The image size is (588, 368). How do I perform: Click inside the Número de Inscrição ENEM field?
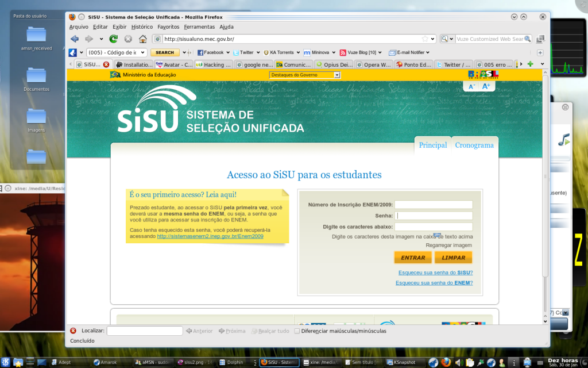(x=434, y=204)
